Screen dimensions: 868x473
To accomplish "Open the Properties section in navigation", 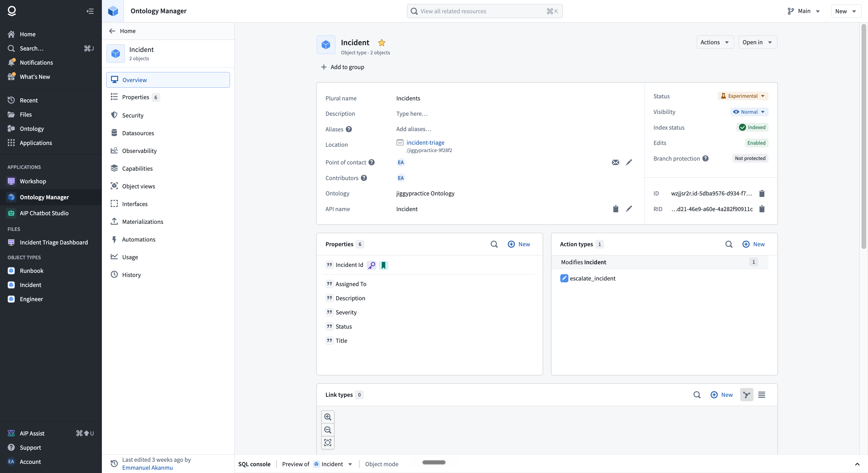I will (x=168, y=97).
